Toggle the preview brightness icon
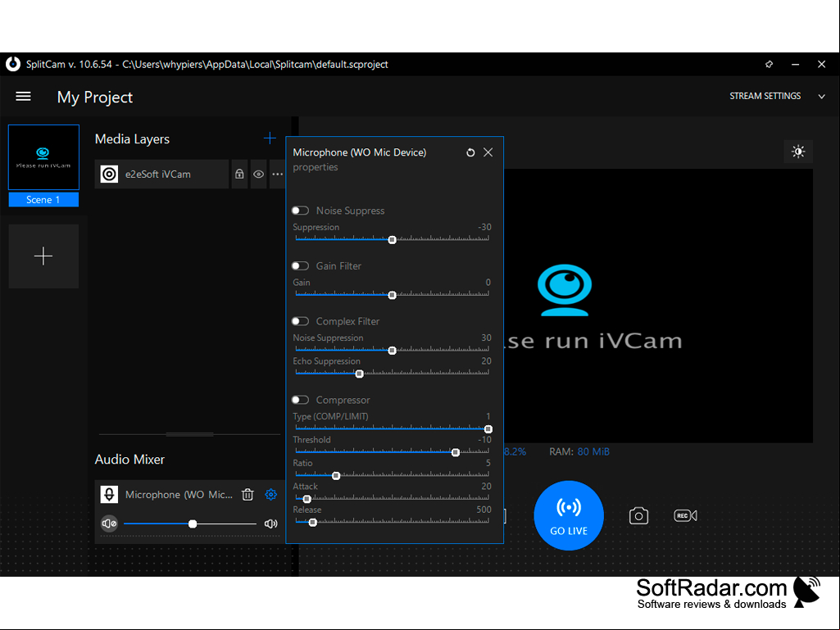840x630 pixels. [798, 152]
